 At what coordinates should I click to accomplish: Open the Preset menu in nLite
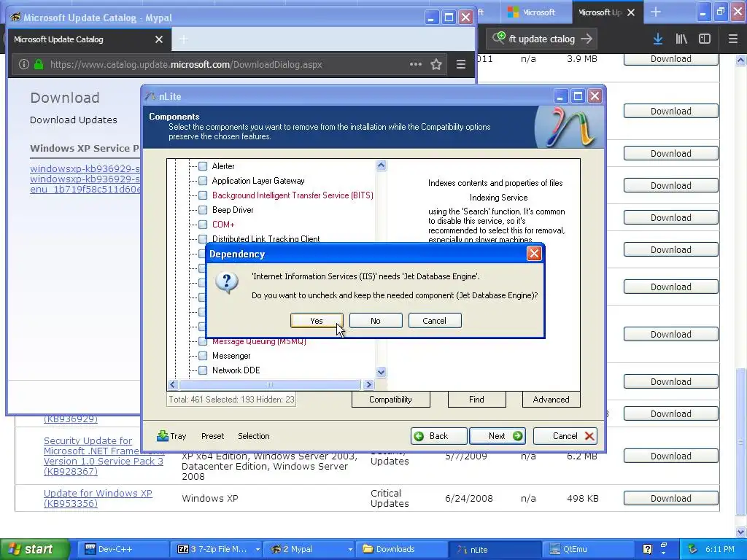212,436
